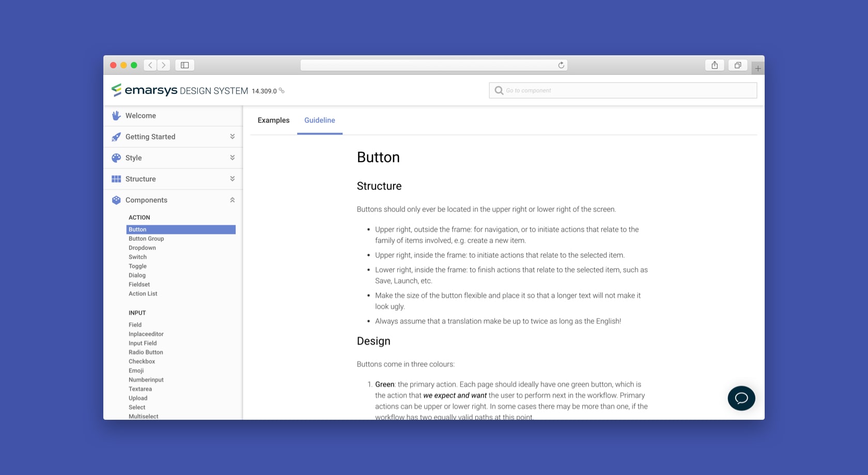Image resolution: width=868 pixels, height=475 pixels.
Task: Open a new tab with plus button
Action: 757,68
